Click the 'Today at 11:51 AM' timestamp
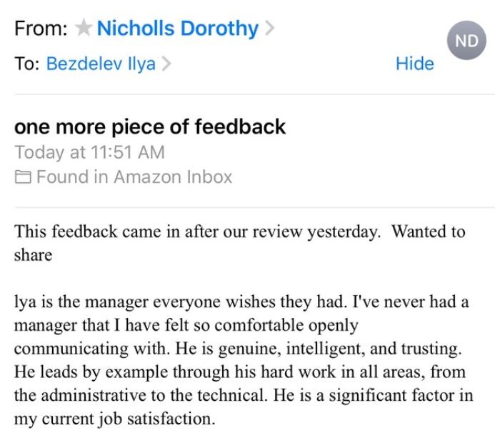The height and width of the screenshot is (448, 495). [89, 152]
